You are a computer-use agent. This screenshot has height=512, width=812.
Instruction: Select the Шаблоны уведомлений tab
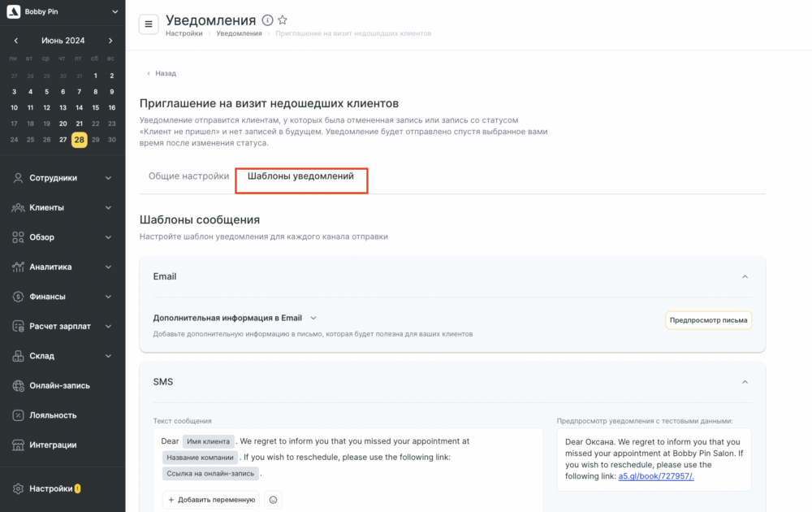(301, 176)
